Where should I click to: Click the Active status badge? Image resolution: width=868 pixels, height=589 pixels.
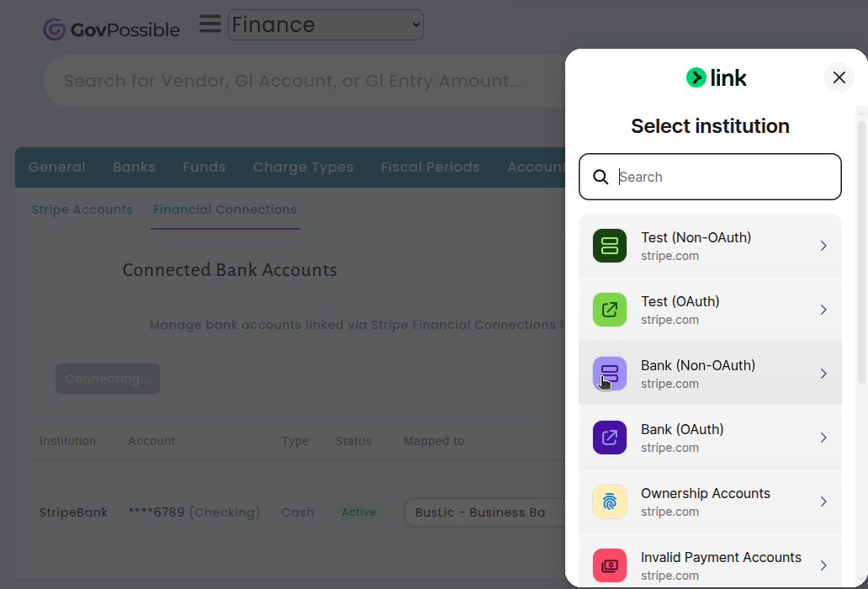coord(358,512)
